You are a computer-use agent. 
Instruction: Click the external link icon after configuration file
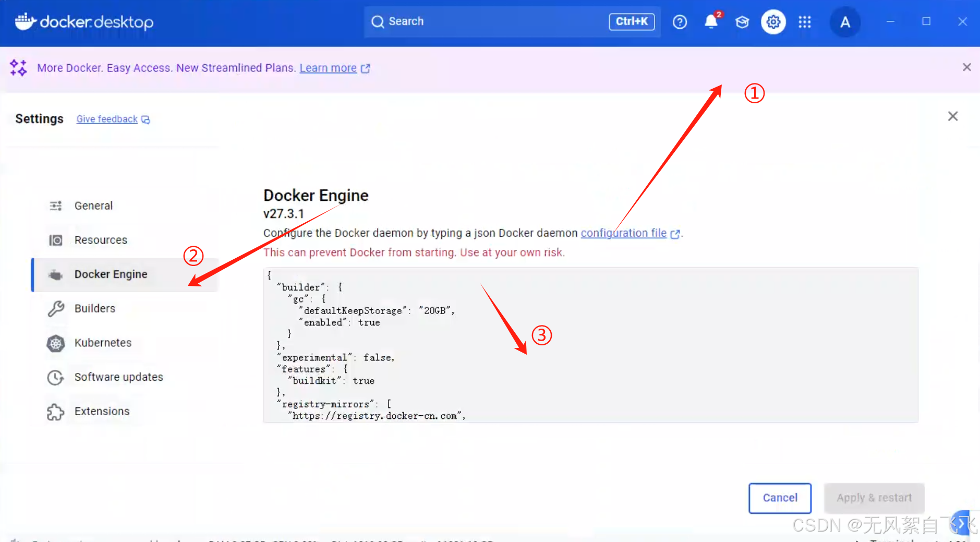point(675,234)
